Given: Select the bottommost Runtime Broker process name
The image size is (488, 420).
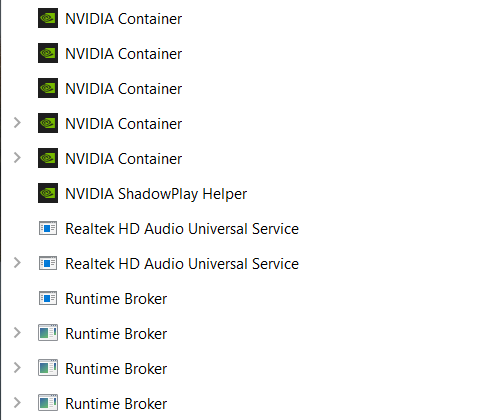Looking at the screenshot, I should [116, 404].
